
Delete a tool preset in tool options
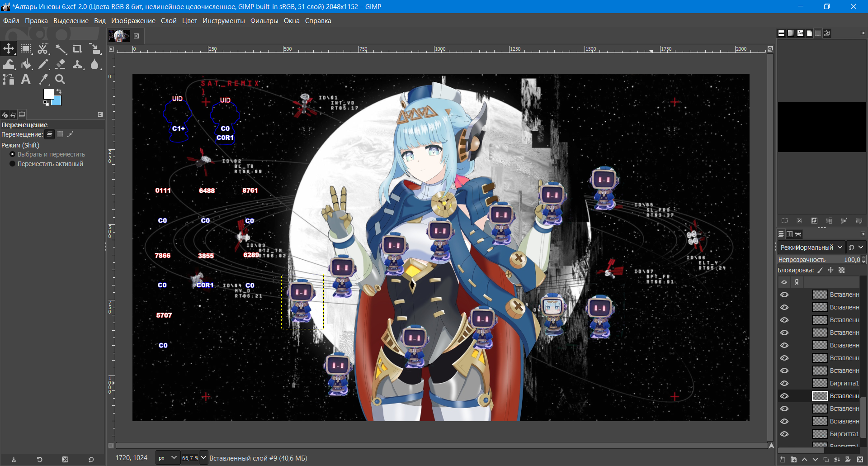(65, 460)
